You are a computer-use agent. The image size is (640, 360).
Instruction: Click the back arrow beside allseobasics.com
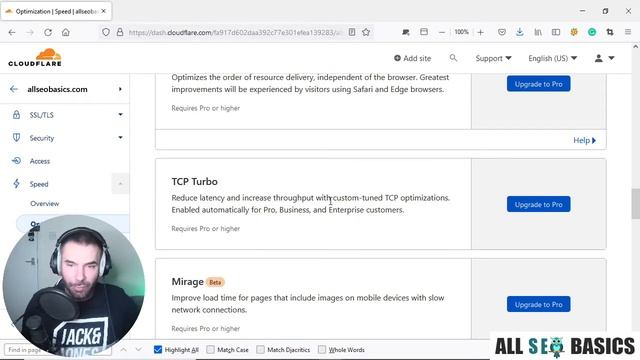coord(14,89)
